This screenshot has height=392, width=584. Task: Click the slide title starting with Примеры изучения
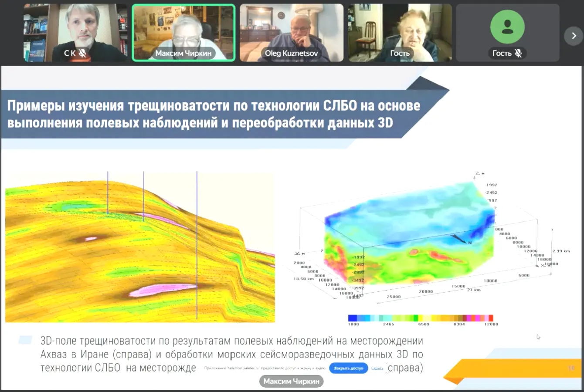(214, 114)
